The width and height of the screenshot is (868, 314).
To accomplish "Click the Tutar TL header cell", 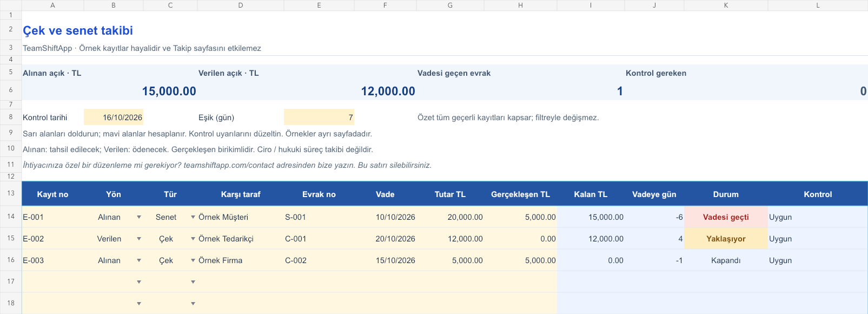I will 450,194.
